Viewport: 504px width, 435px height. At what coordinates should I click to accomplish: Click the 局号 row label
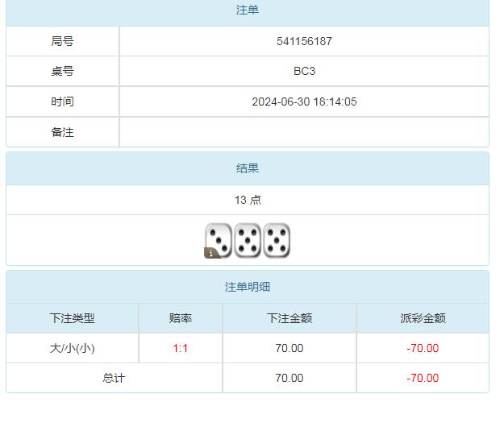[x=62, y=41]
